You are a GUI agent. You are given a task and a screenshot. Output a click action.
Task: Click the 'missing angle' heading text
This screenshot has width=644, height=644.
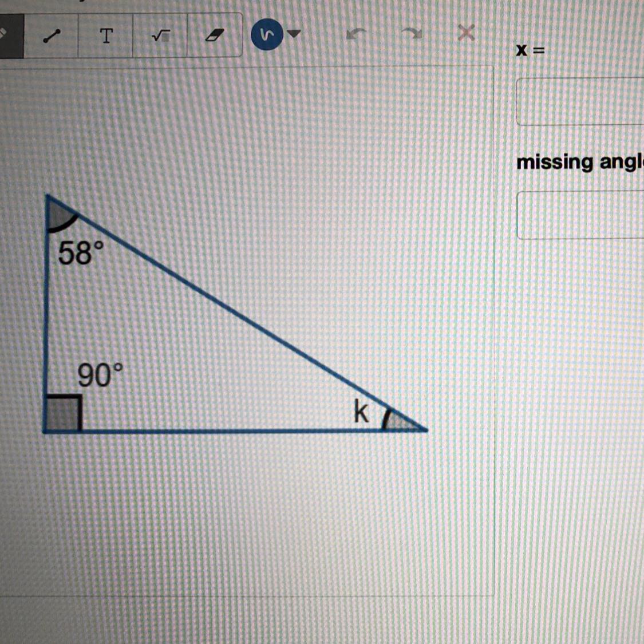click(580, 162)
